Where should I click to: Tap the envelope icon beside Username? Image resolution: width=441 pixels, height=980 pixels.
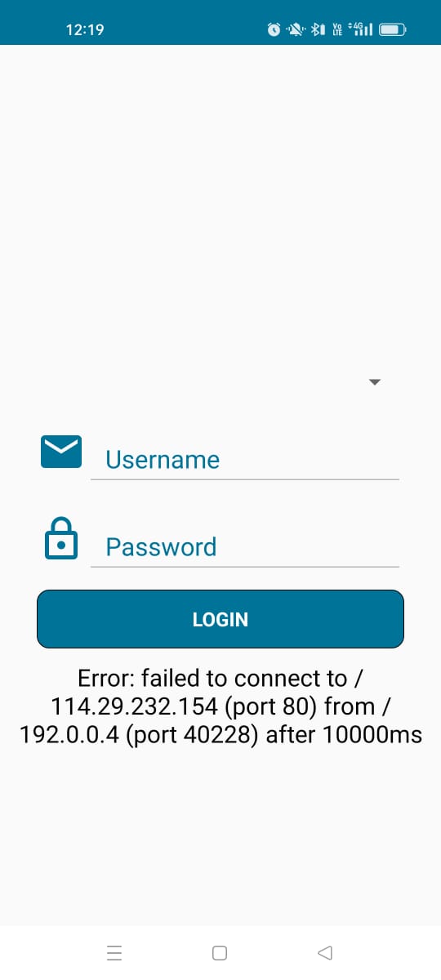61,452
